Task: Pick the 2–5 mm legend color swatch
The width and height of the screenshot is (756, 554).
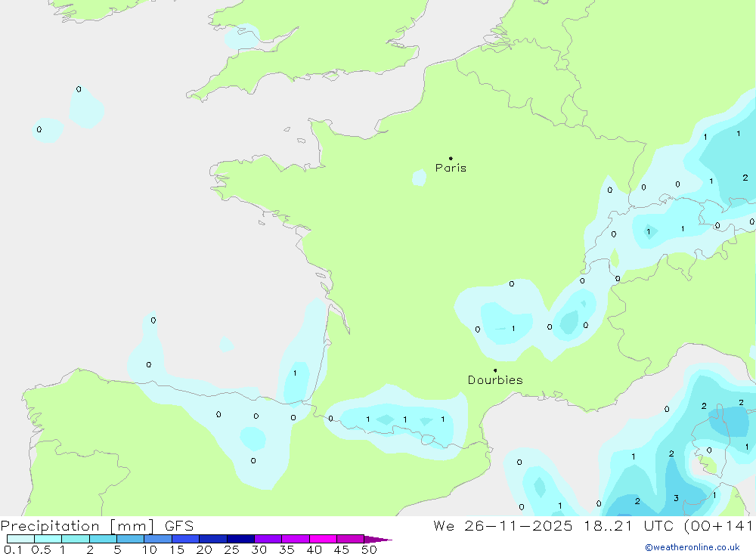Action: [103, 539]
